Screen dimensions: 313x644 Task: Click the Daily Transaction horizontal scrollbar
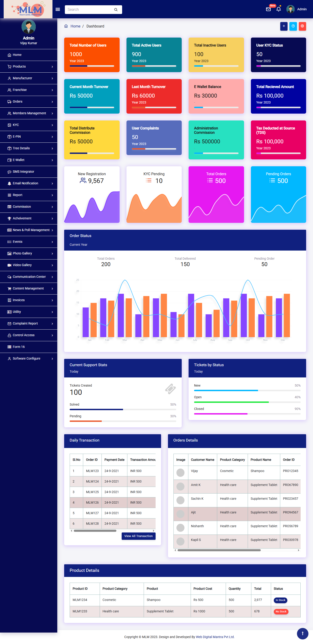[95, 530]
